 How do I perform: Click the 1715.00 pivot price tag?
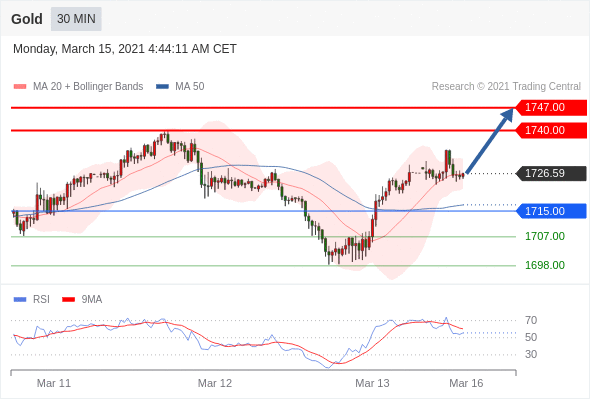tap(551, 211)
